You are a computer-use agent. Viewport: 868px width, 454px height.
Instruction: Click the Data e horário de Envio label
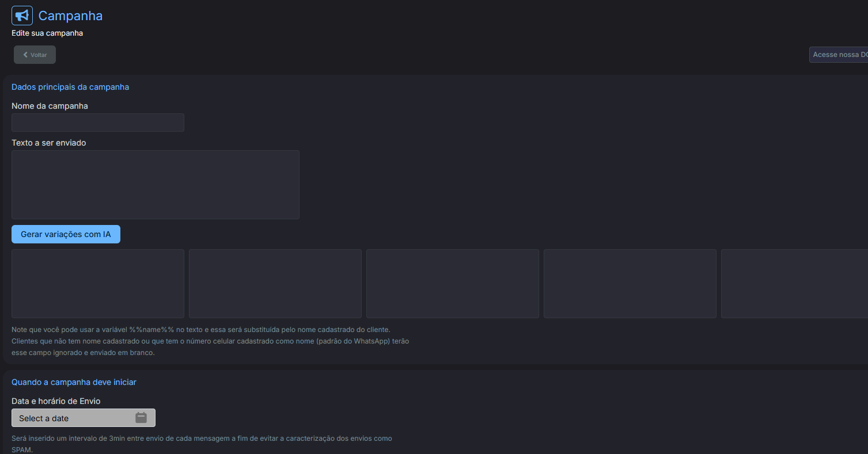(56, 401)
